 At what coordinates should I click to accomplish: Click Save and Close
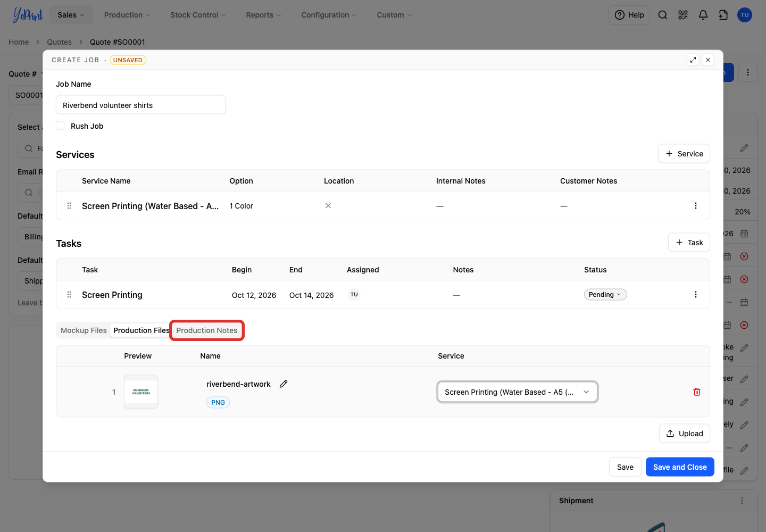[x=680, y=467]
